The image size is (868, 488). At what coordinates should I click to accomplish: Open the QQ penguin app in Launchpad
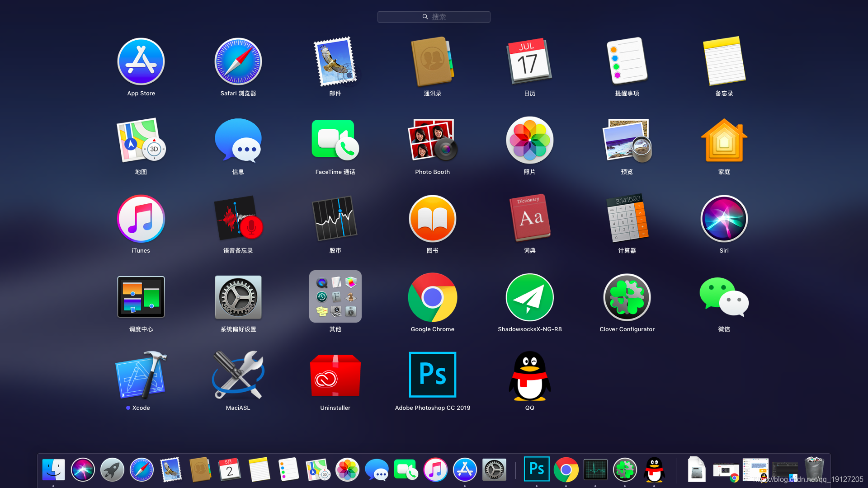(x=529, y=376)
